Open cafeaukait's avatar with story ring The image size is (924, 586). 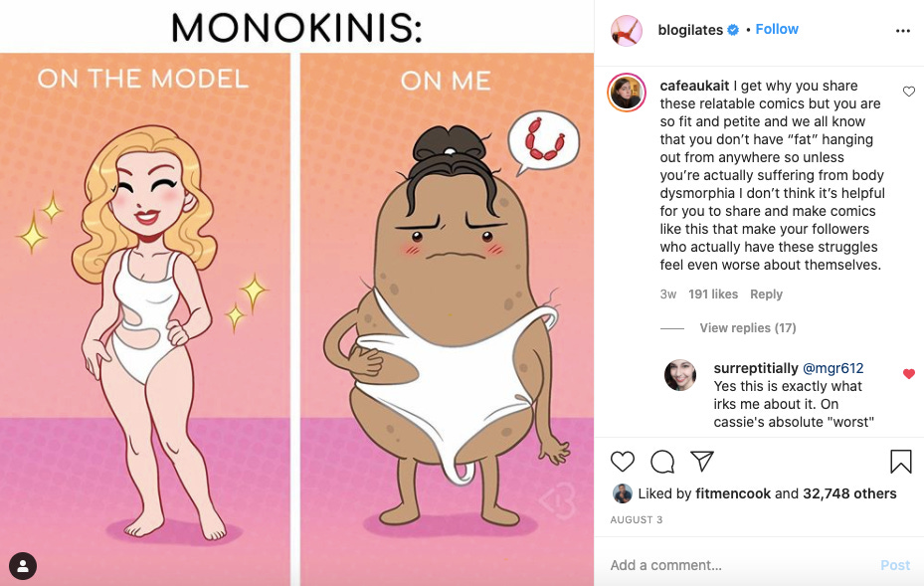tap(627, 92)
